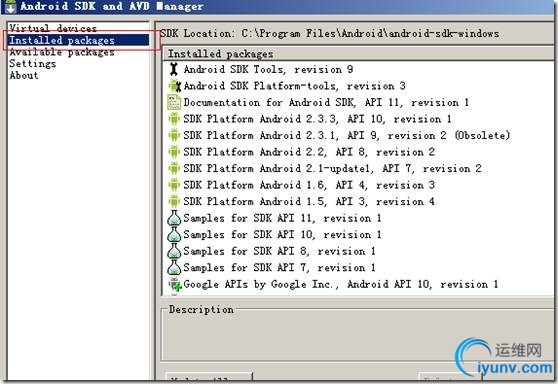Open the About page
The width and height of the screenshot is (558, 384).
[x=23, y=75]
